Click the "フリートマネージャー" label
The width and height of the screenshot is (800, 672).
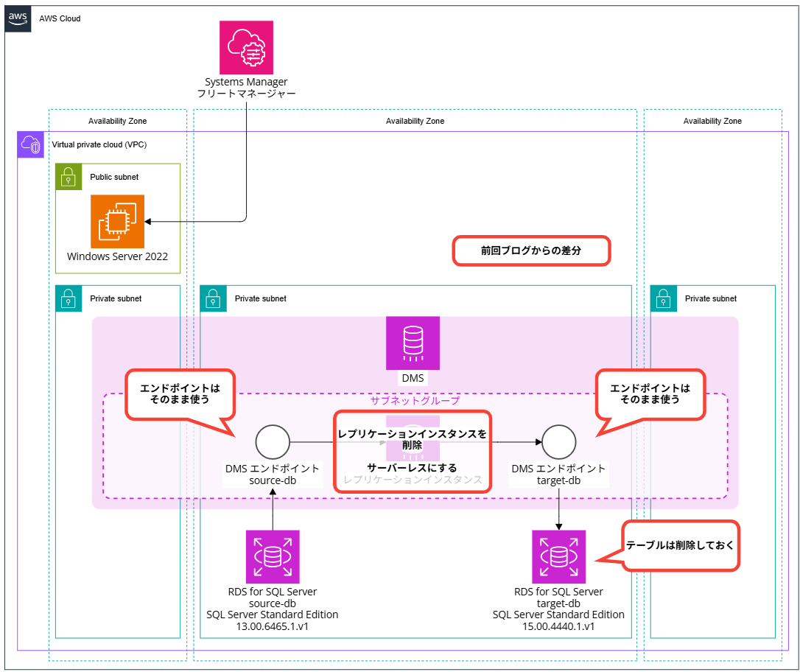[x=247, y=94]
